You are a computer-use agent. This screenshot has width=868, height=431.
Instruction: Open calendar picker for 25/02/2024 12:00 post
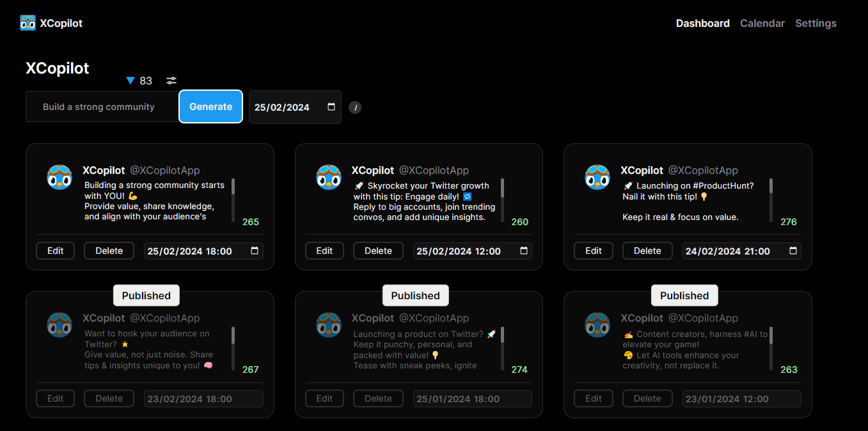pyautogui.click(x=524, y=251)
